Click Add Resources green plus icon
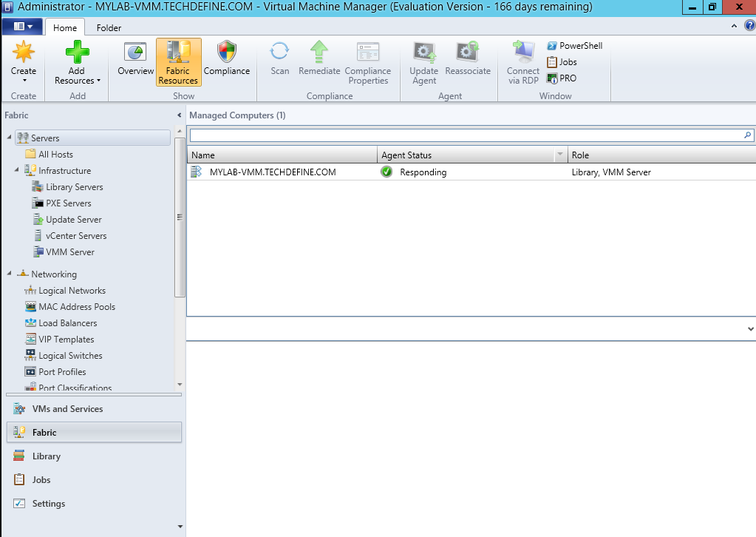This screenshot has width=756, height=537. click(77, 52)
